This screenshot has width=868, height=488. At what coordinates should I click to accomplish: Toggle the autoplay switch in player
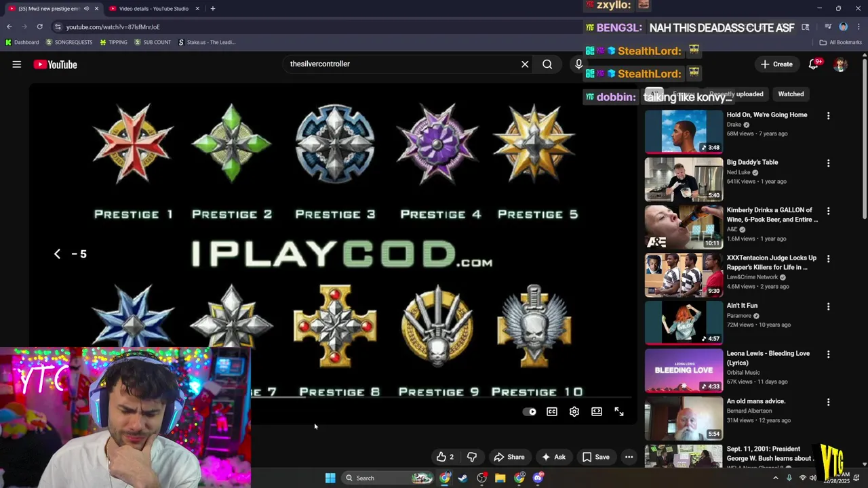point(530,411)
